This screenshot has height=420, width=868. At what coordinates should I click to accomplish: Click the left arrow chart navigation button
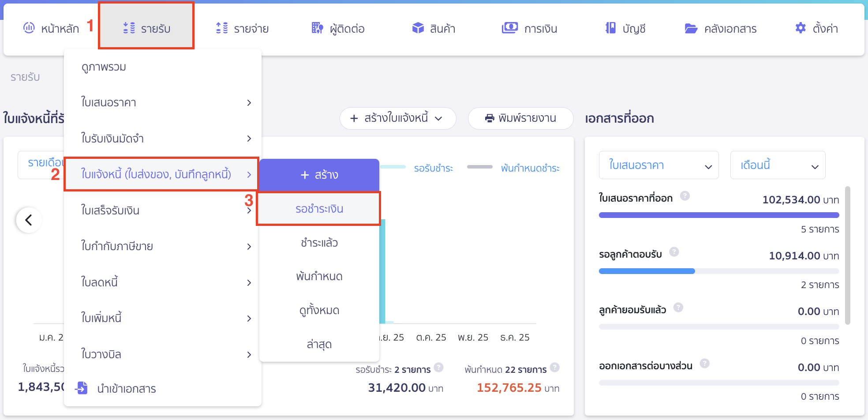click(x=29, y=219)
